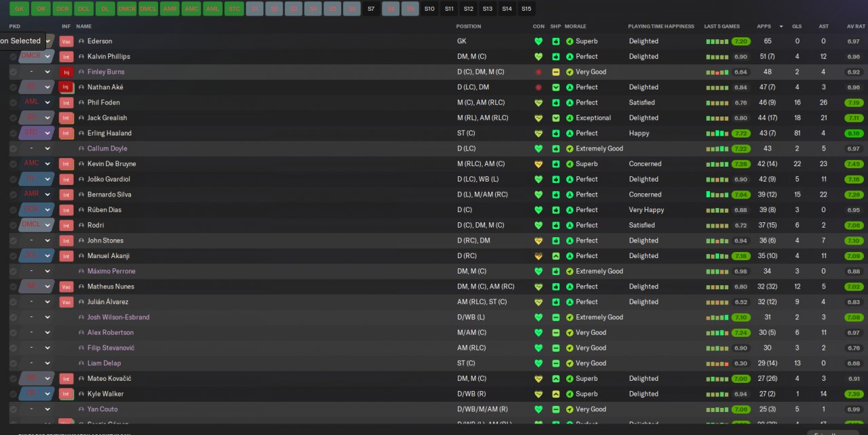Screen dimensions: 868x435
Task: Select the S7 substitute slot
Action: (370, 9)
